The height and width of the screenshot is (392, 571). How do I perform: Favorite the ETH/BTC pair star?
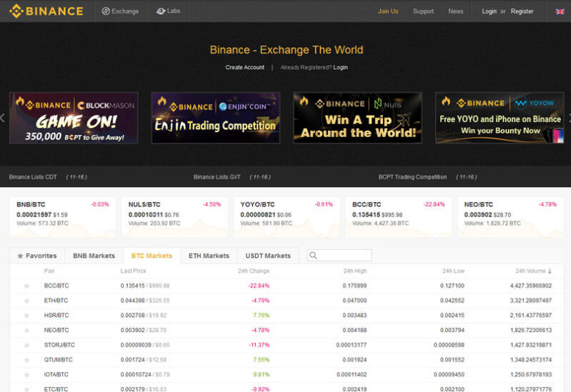[26, 301]
